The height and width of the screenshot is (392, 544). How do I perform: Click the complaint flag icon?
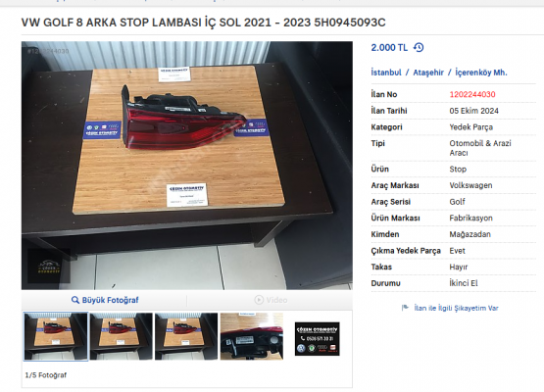coord(405,308)
